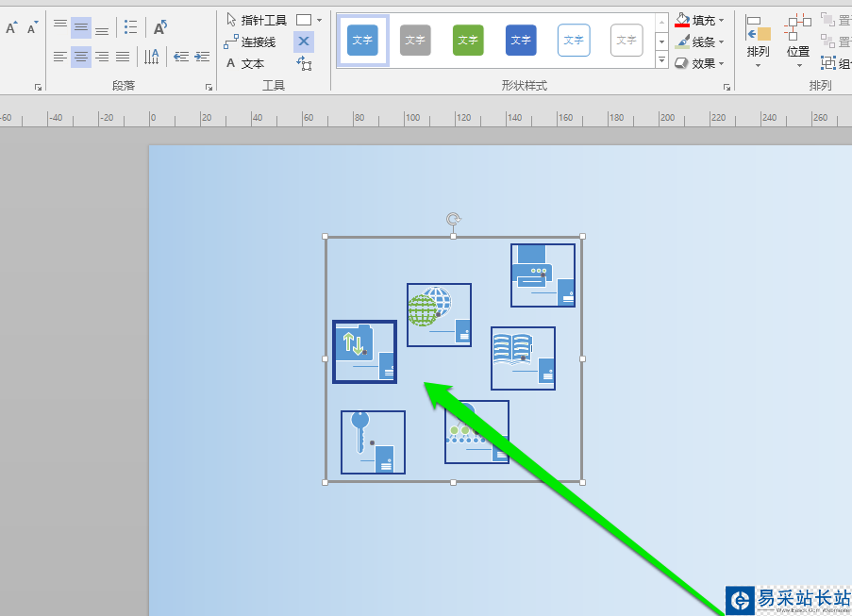Click the bottom-right selection handle
Screen dimensions: 852x616
point(582,482)
